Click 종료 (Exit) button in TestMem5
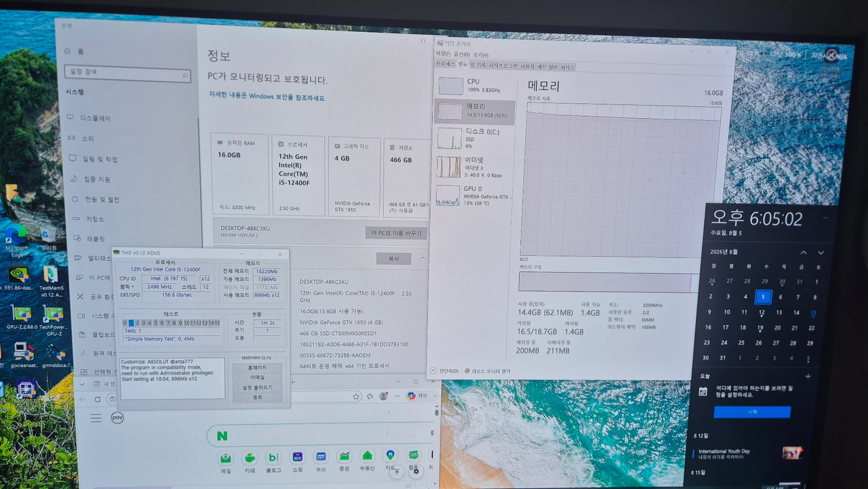The image size is (868, 489). (x=257, y=397)
